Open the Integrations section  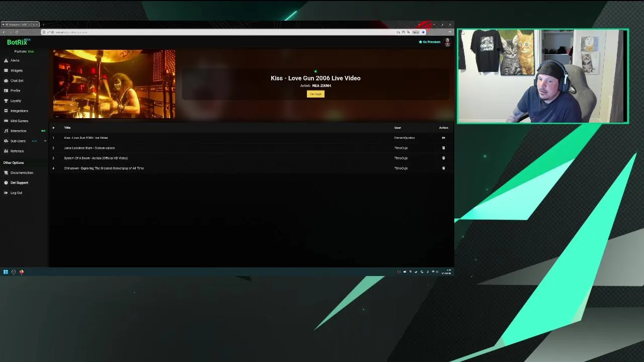pyautogui.click(x=19, y=111)
